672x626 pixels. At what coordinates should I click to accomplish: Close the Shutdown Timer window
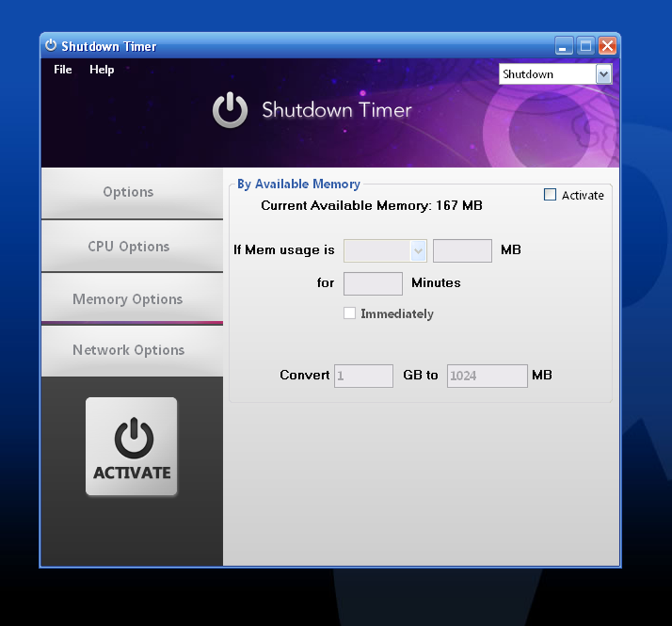(x=607, y=45)
